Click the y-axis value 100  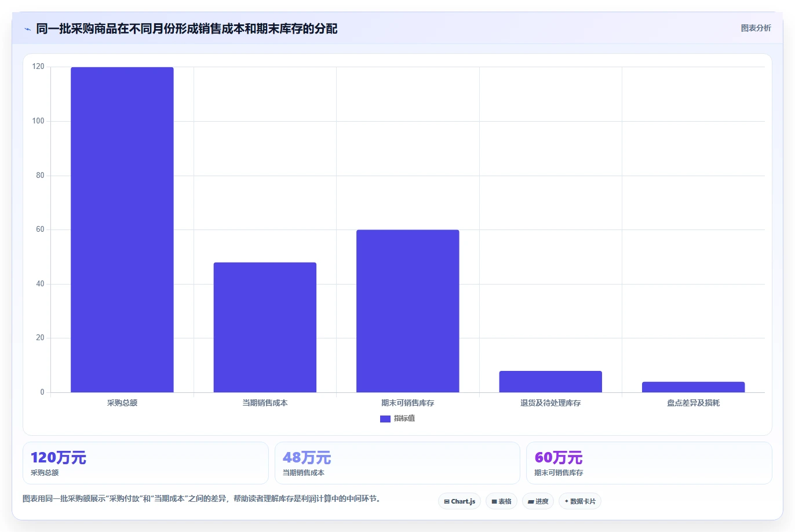point(38,121)
